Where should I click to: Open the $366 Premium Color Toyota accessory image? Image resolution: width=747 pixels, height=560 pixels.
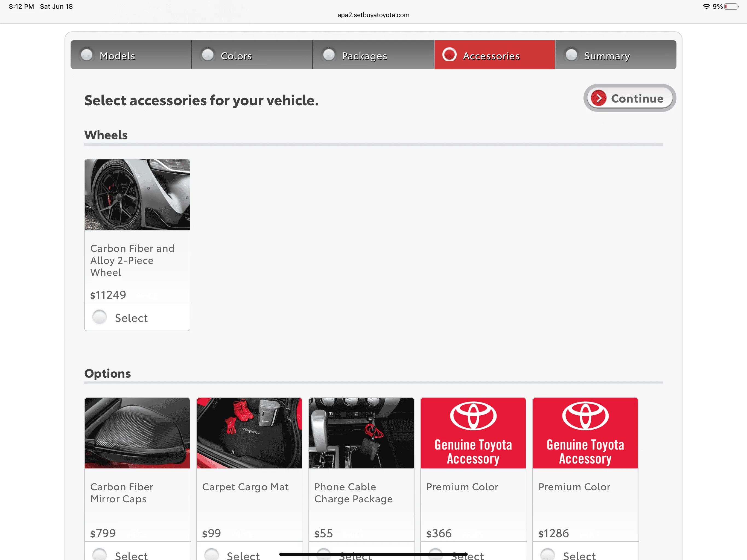(x=473, y=433)
